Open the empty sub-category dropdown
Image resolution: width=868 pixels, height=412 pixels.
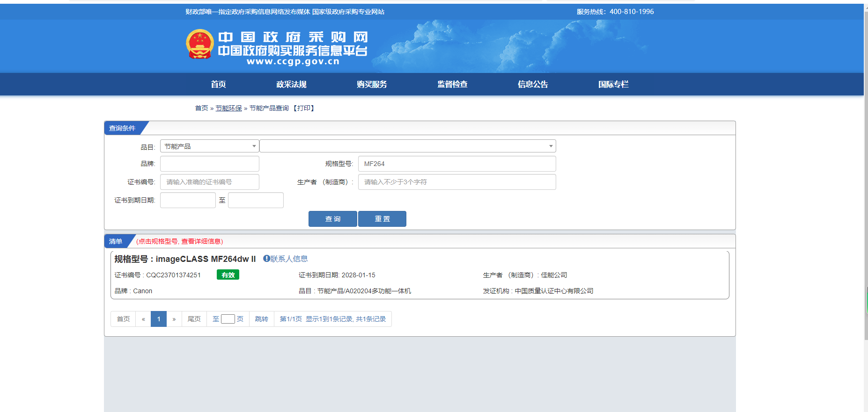(407, 146)
